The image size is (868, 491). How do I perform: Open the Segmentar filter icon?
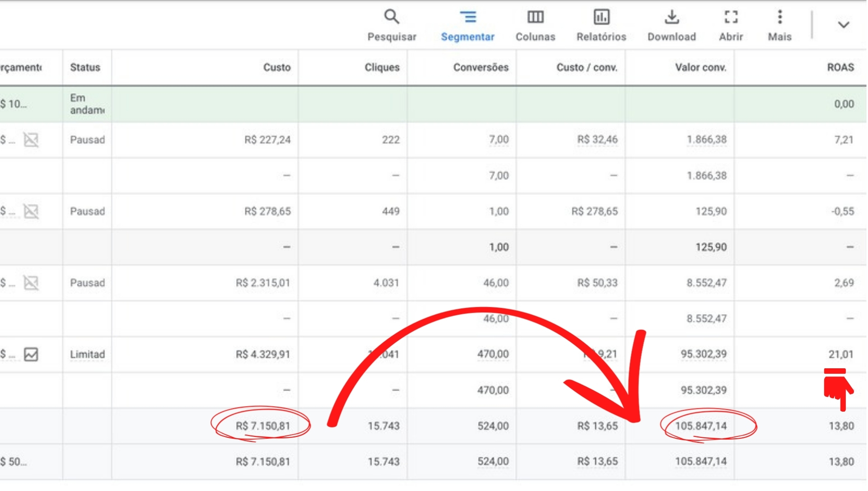pyautogui.click(x=467, y=17)
